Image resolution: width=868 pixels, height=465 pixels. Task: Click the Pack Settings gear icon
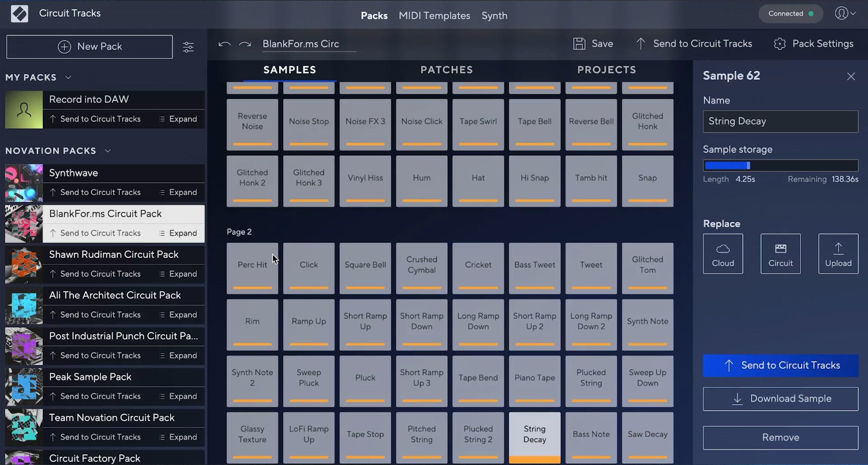[780, 44]
